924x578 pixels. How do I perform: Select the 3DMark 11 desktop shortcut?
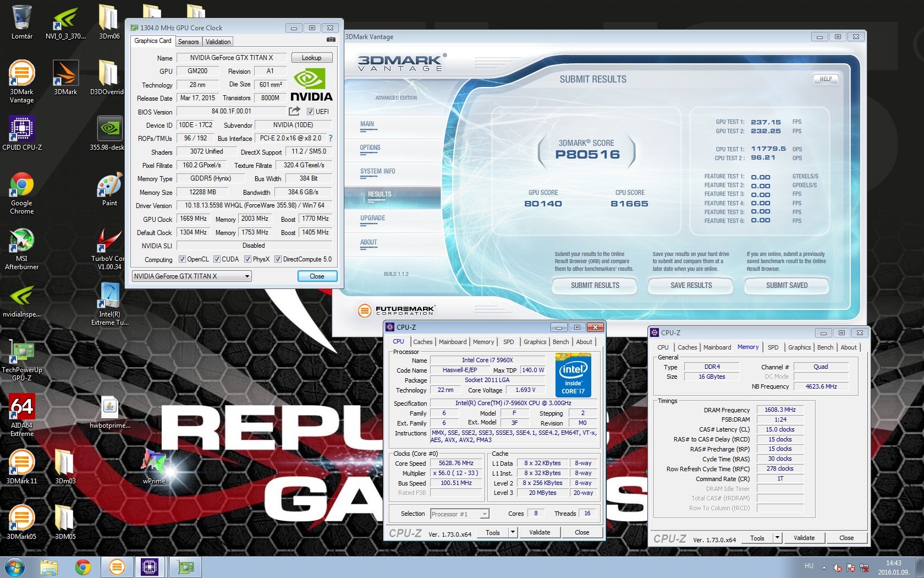point(22,467)
